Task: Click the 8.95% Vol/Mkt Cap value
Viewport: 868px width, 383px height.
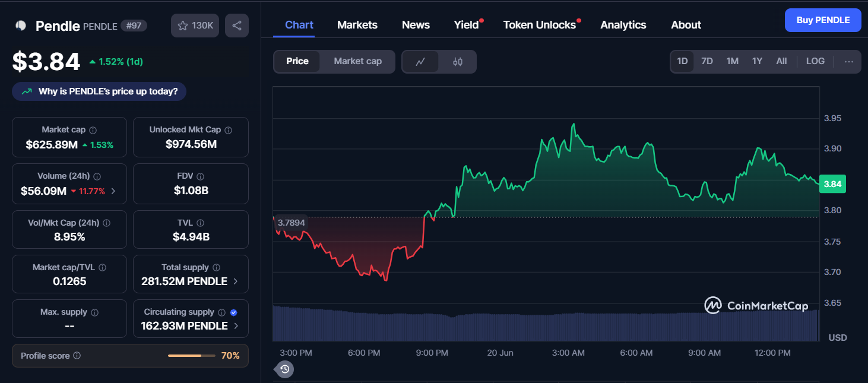Action: [x=69, y=237]
